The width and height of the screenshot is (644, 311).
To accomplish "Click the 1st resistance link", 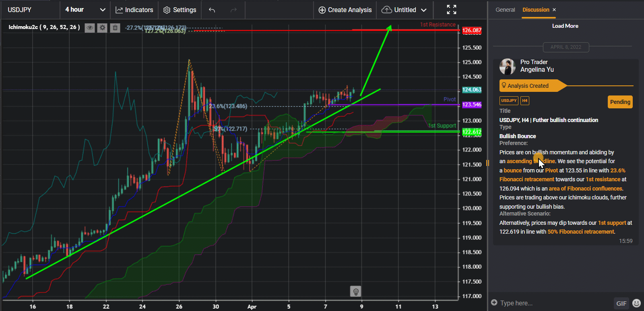I will coord(603,179).
